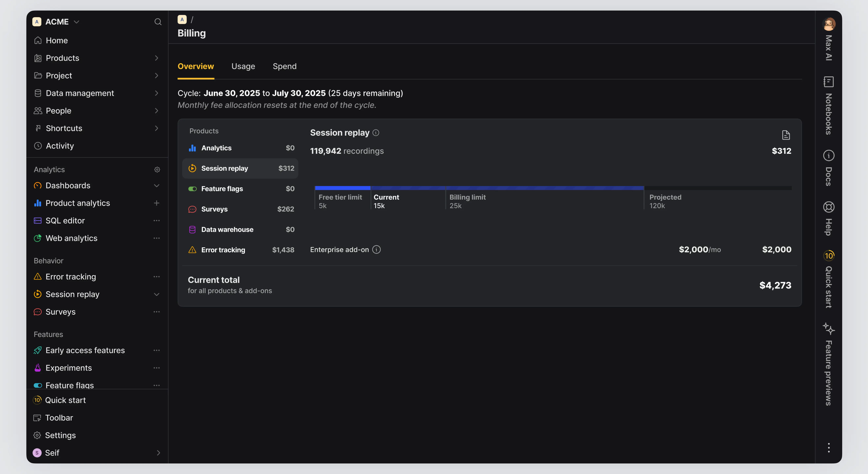Expand the ACME organization dropdown
This screenshot has width=868, height=474.
point(77,22)
